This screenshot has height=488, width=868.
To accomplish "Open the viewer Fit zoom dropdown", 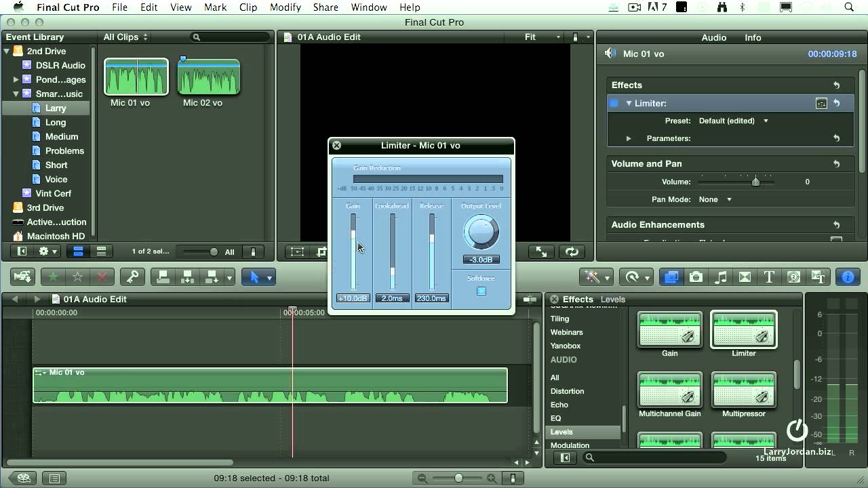I will [542, 37].
